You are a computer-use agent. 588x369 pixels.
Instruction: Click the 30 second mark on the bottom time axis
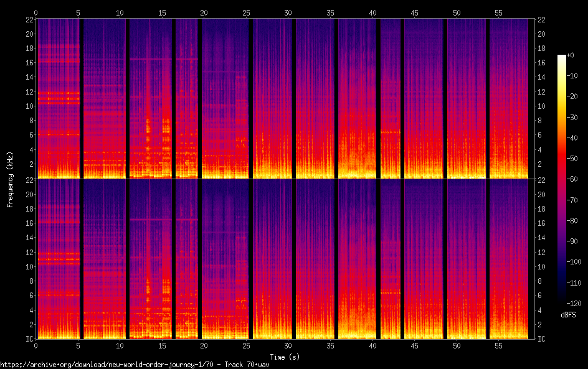tap(288, 345)
